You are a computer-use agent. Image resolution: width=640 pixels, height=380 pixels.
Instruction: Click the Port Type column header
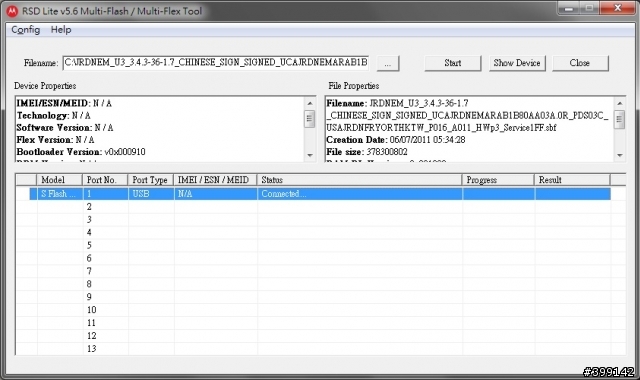151,180
